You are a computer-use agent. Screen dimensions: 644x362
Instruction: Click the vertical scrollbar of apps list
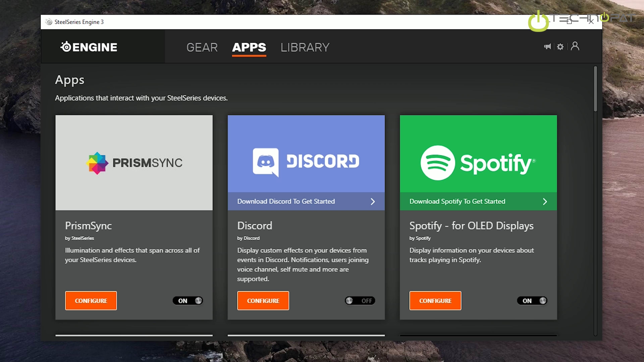click(x=595, y=89)
